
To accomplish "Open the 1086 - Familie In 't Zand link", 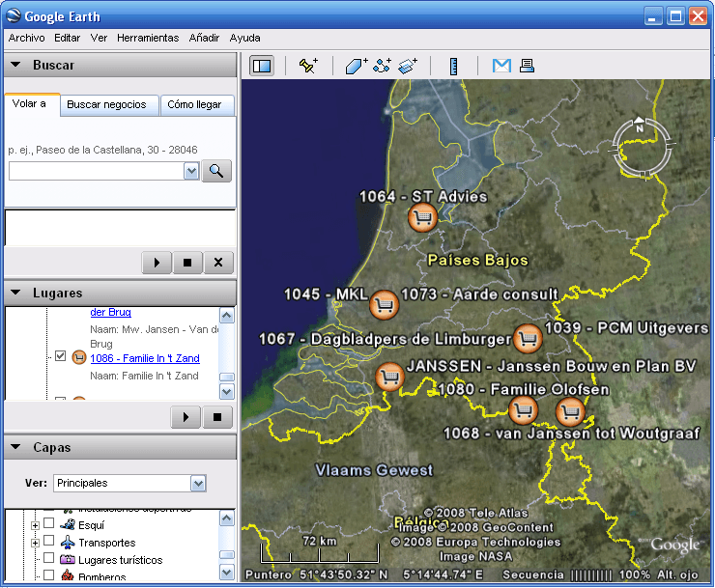I will tap(145, 358).
